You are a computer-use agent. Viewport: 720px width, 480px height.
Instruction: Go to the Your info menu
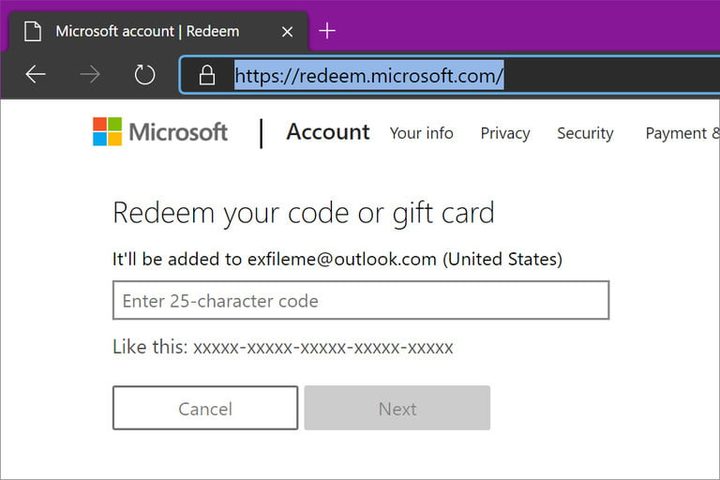[421, 133]
